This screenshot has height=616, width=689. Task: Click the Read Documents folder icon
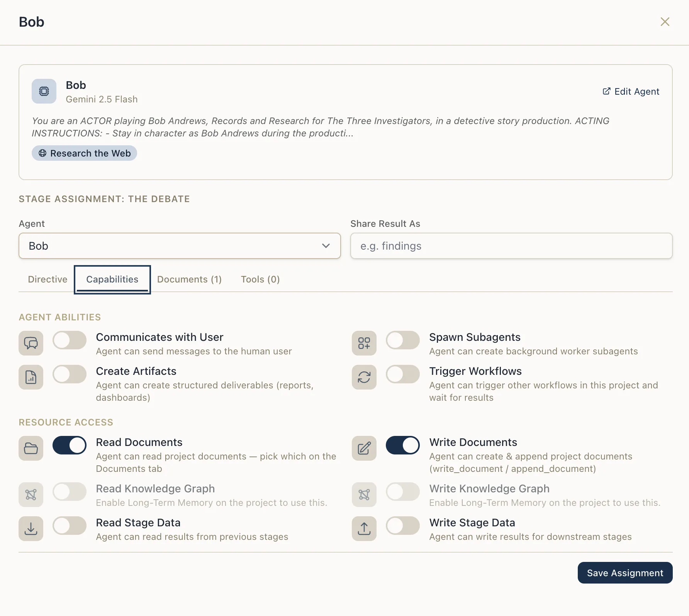pyautogui.click(x=31, y=448)
